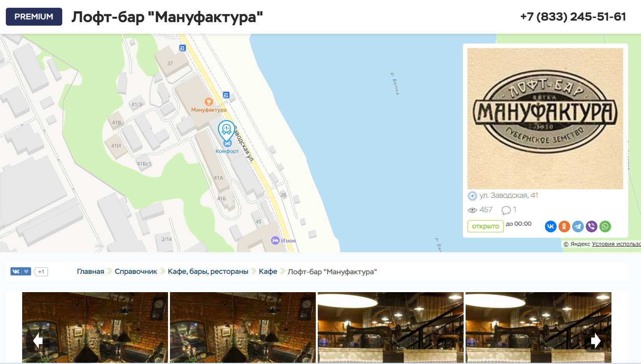Share via the Viber icon

point(591,226)
